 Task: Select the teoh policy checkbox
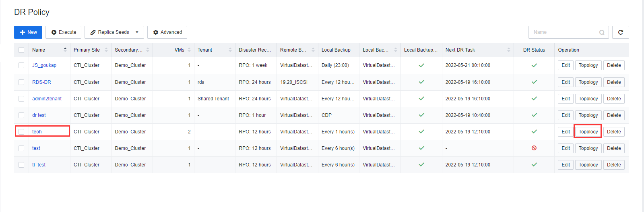21,132
